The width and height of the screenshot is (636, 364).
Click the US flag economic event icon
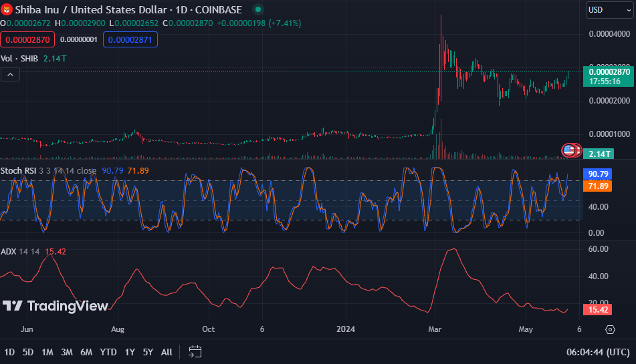click(x=568, y=150)
